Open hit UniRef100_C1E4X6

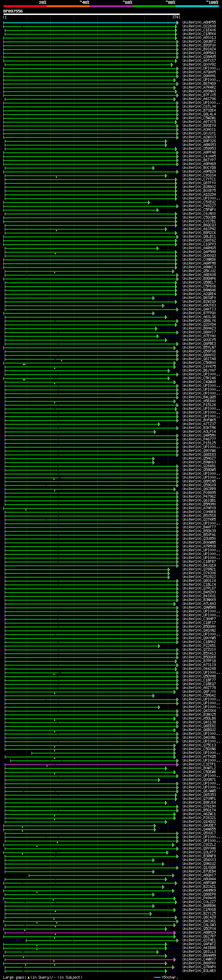(199, 30)
